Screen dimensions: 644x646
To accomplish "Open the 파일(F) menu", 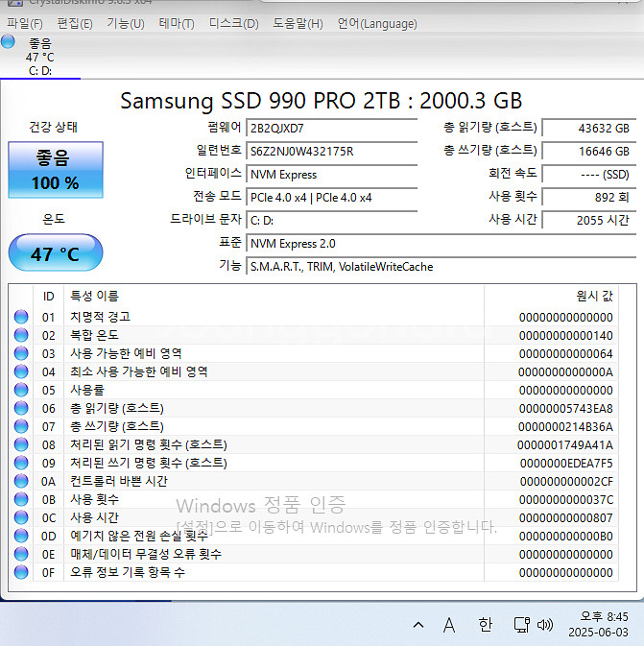I will tap(25, 23).
